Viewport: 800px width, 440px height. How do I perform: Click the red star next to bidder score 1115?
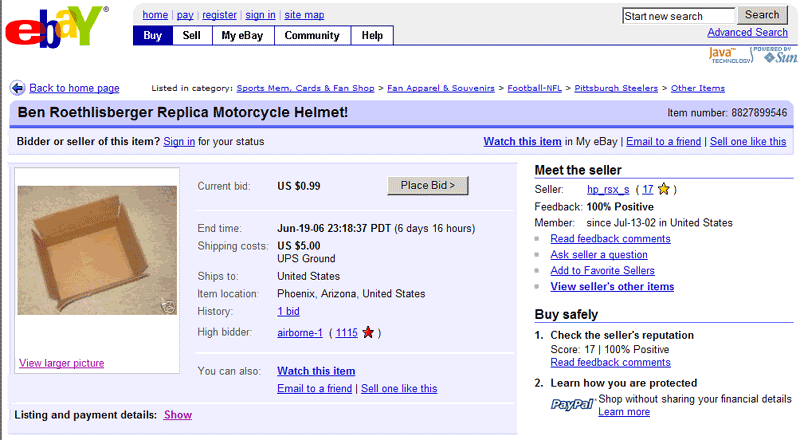[368, 333]
